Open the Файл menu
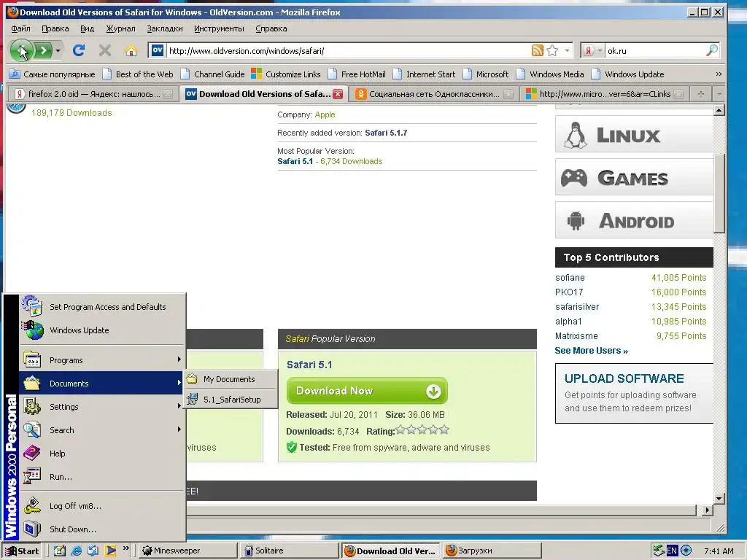The image size is (747, 560). 20,28
